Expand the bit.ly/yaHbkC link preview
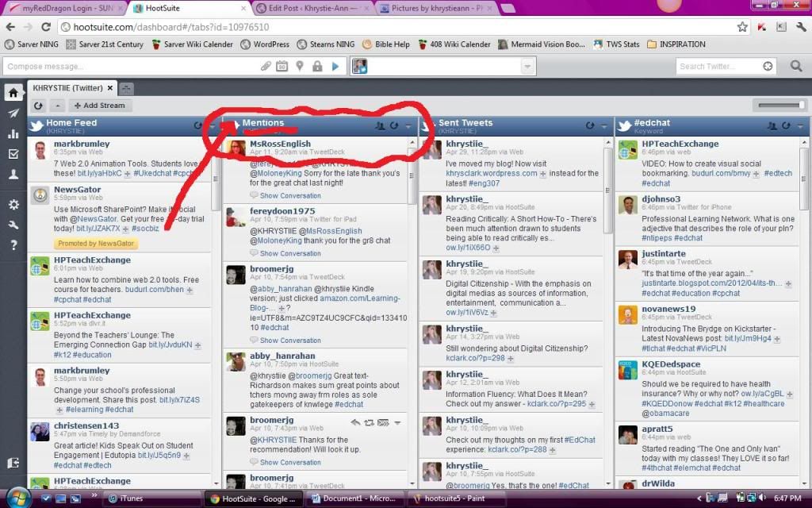812x508 pixels. click(128, 174)
